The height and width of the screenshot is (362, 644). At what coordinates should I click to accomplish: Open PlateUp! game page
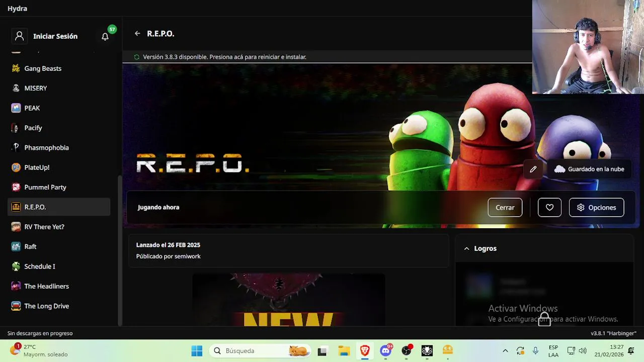point(59,167)
